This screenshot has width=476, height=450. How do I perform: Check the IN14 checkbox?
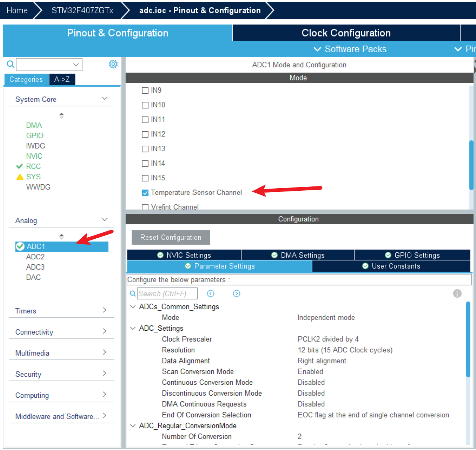(145, 163)
